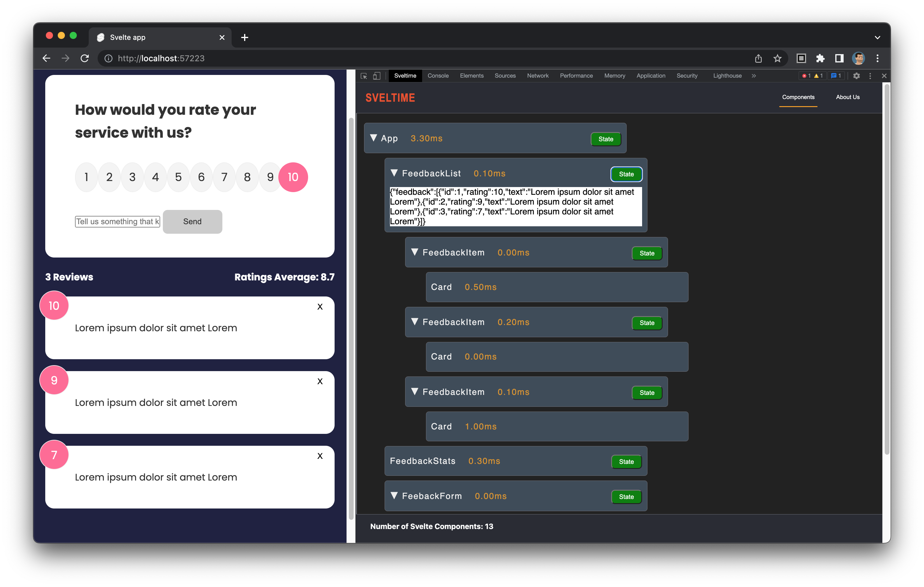
Task: Collapse the FeebackForm component node
Action: tap(394, 495)
